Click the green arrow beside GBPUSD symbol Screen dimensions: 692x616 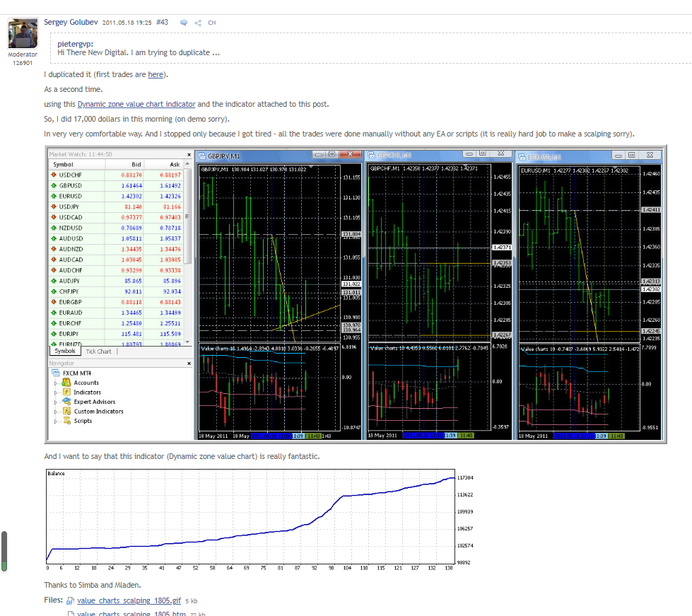coord(53,185)
